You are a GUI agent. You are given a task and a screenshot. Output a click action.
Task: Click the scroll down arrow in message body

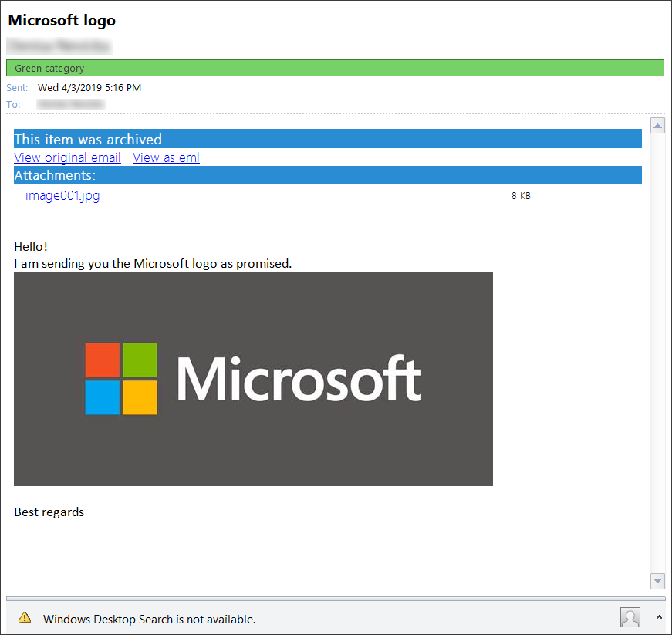tap(657, 581)
